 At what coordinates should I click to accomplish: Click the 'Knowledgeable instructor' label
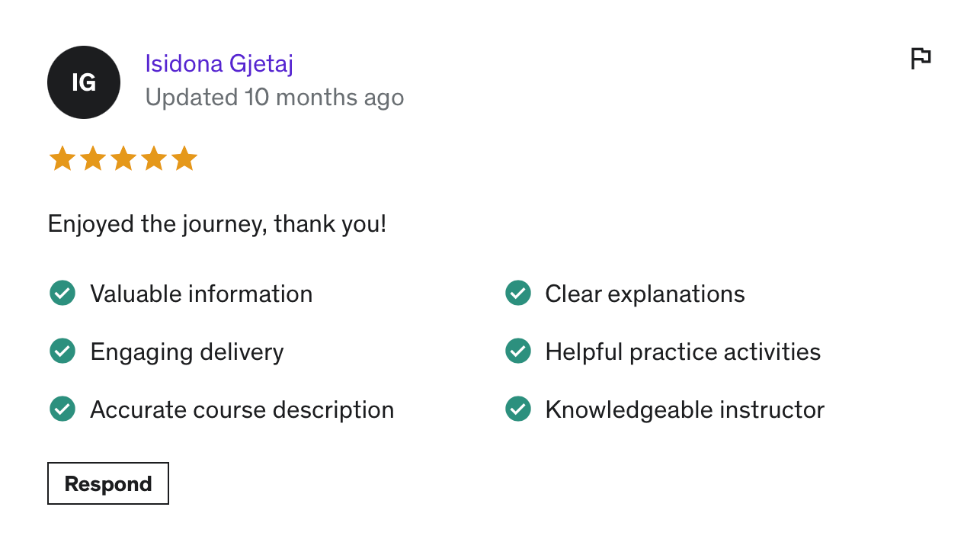coord(684,410)
